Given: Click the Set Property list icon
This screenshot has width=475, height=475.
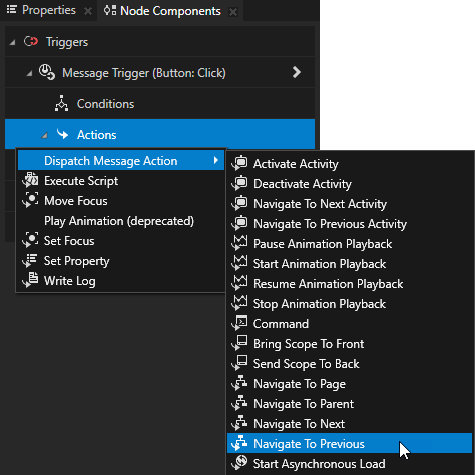Looking at the screenshot, I should [x=31, y=260].
